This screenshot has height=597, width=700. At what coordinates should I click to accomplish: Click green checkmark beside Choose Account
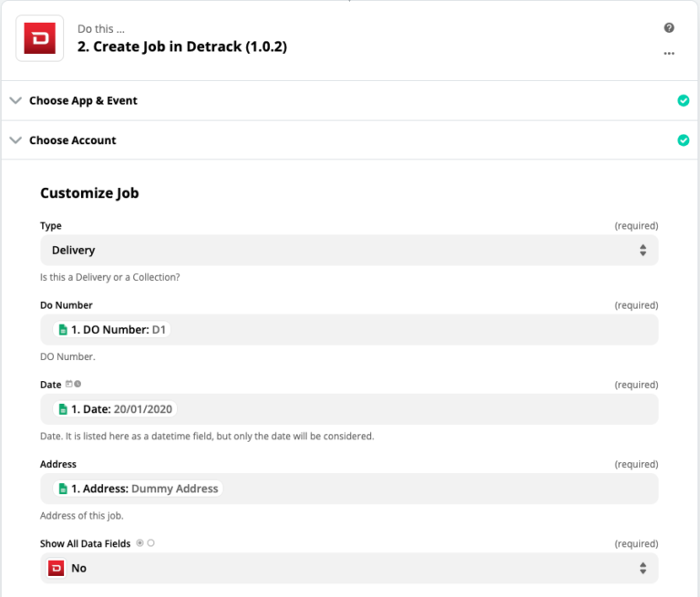683,140
